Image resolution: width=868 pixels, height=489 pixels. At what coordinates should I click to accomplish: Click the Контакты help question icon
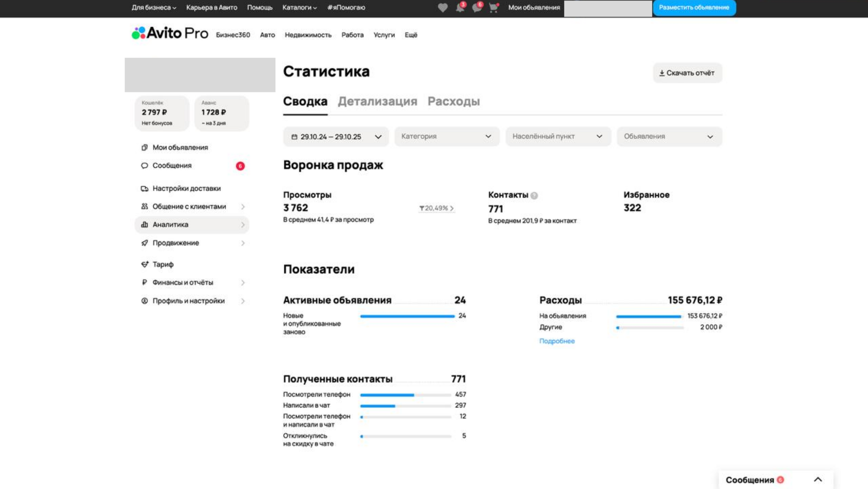point(534,196)
